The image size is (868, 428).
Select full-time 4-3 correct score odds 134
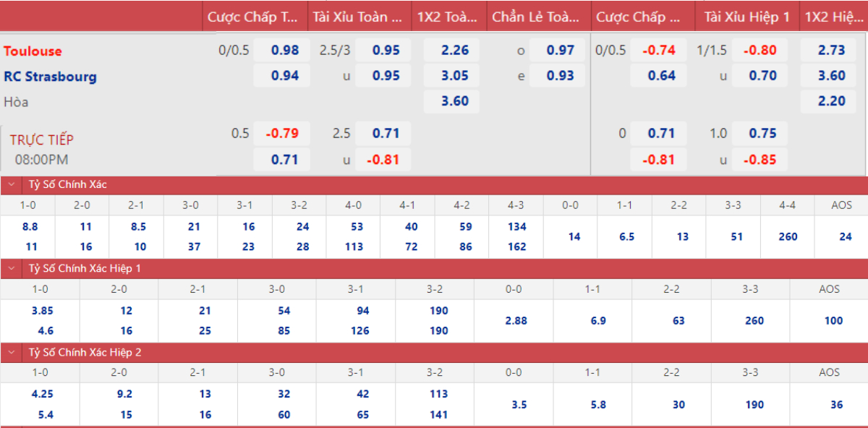516,227
